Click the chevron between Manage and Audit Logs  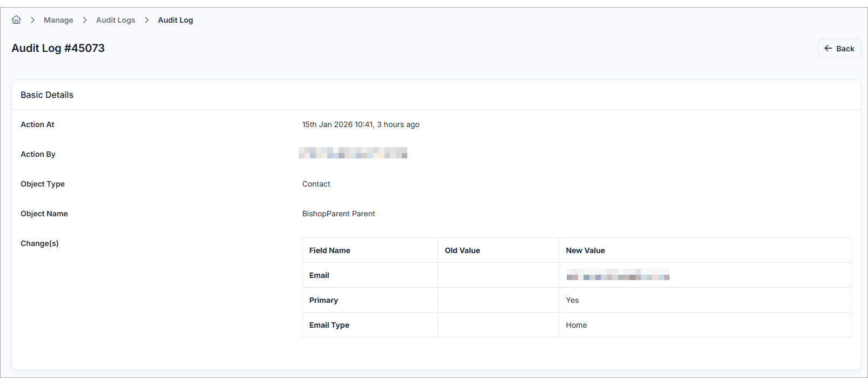point(85,20)
